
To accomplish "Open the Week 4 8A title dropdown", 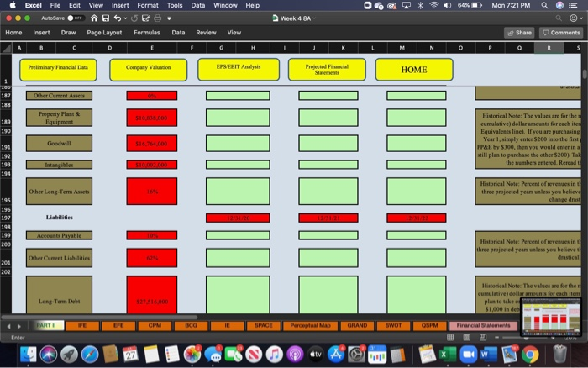I will point(314,18).
